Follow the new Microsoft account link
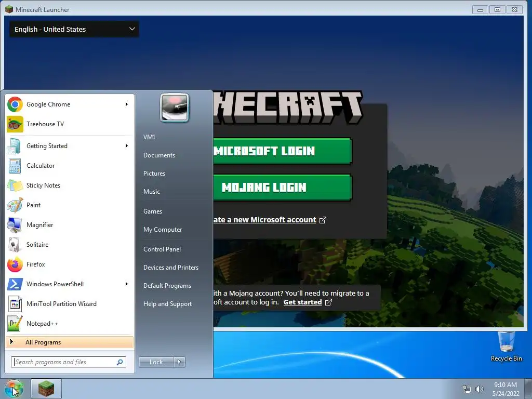 264,220
